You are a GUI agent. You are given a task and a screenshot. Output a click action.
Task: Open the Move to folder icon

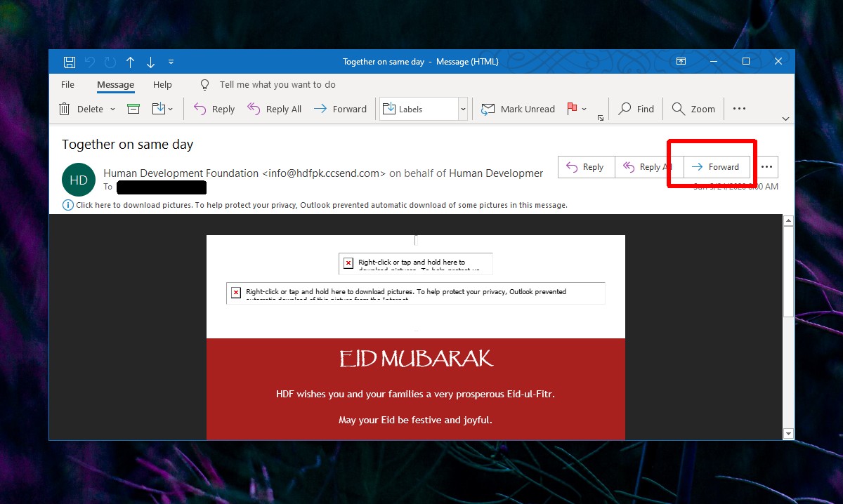[x=158, y=108]
